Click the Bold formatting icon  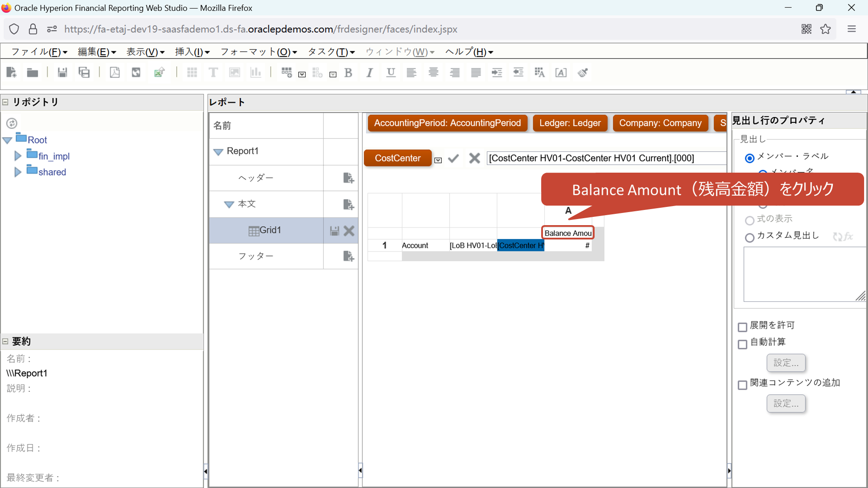click(348, 72)
